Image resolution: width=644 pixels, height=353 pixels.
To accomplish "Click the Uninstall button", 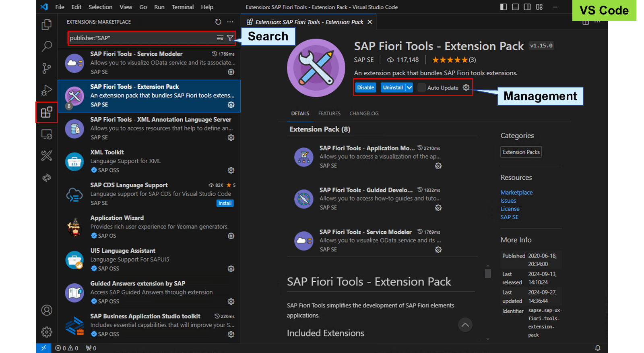I will (393, 87).
